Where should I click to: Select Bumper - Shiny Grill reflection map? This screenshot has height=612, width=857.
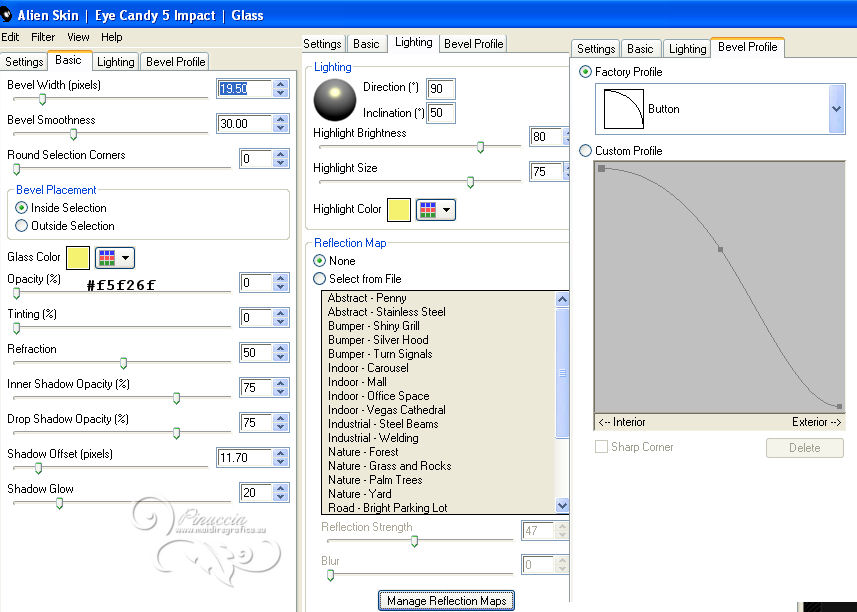click(x=374, y=326)
